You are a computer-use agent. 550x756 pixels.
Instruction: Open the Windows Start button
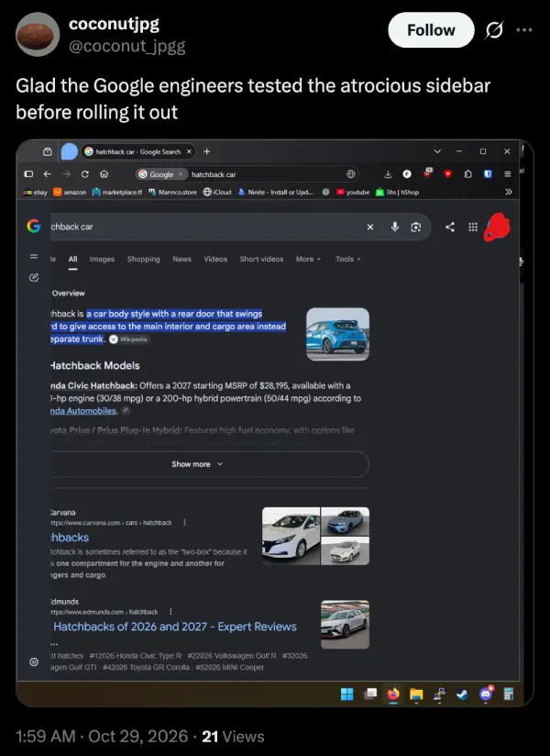pos(346,694)
